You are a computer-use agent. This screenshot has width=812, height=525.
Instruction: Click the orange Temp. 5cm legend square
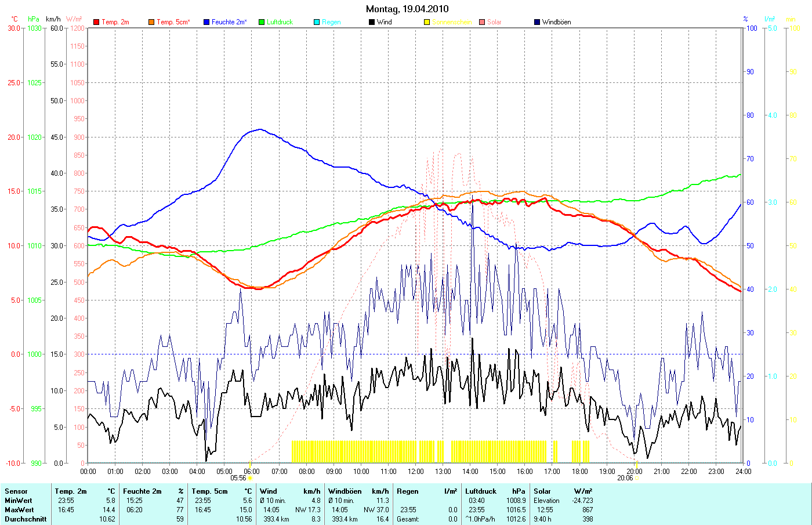pyautogui.click(x=151, y=22)
